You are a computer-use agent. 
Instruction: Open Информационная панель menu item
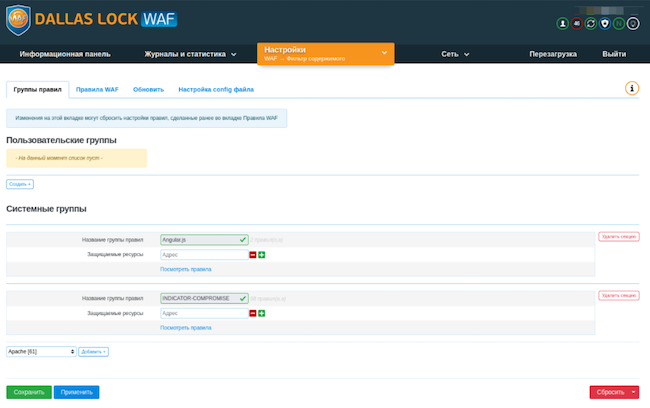tap(65, 54)
